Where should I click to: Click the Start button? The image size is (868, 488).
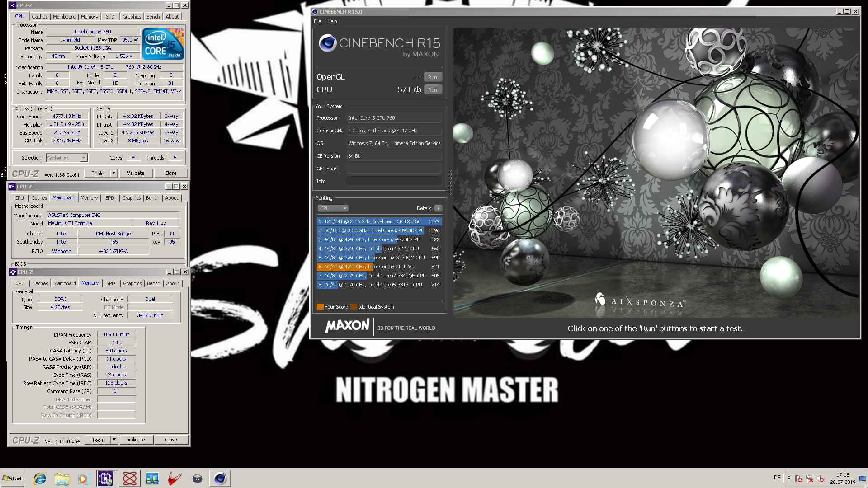[12, 478]
